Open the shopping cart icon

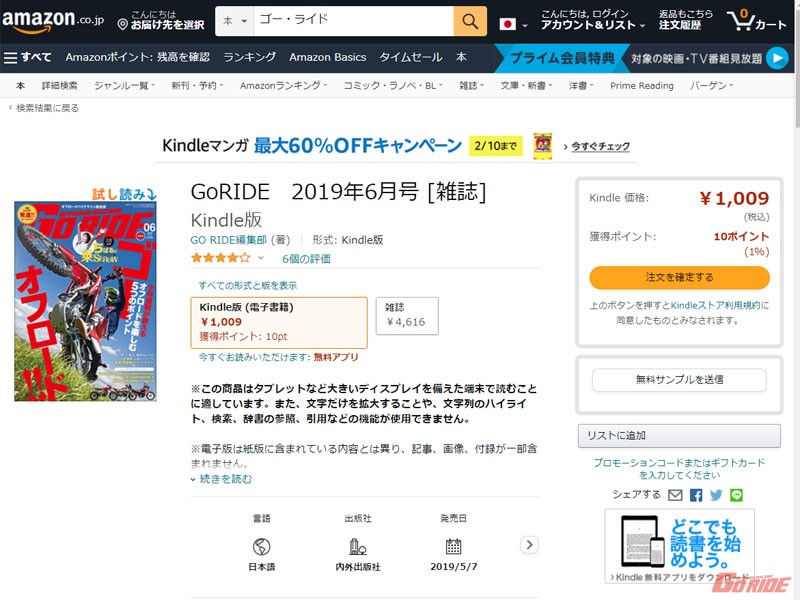point(756,21)
